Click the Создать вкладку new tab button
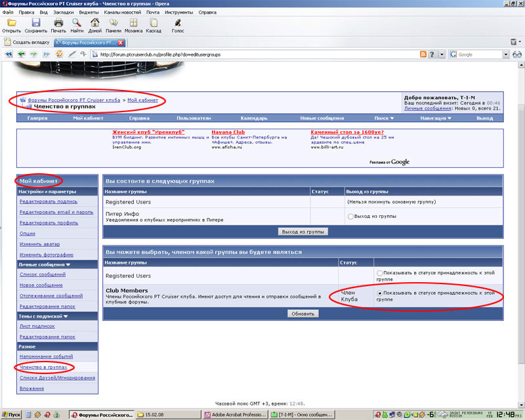The width and height of the screenshot is (525, 420). tap(27, 42)
